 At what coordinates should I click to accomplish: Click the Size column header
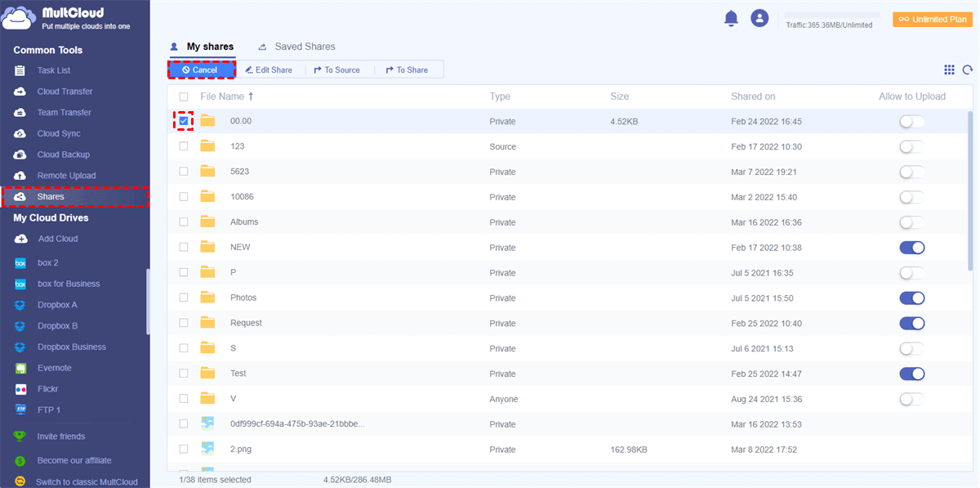click(619, 96)
